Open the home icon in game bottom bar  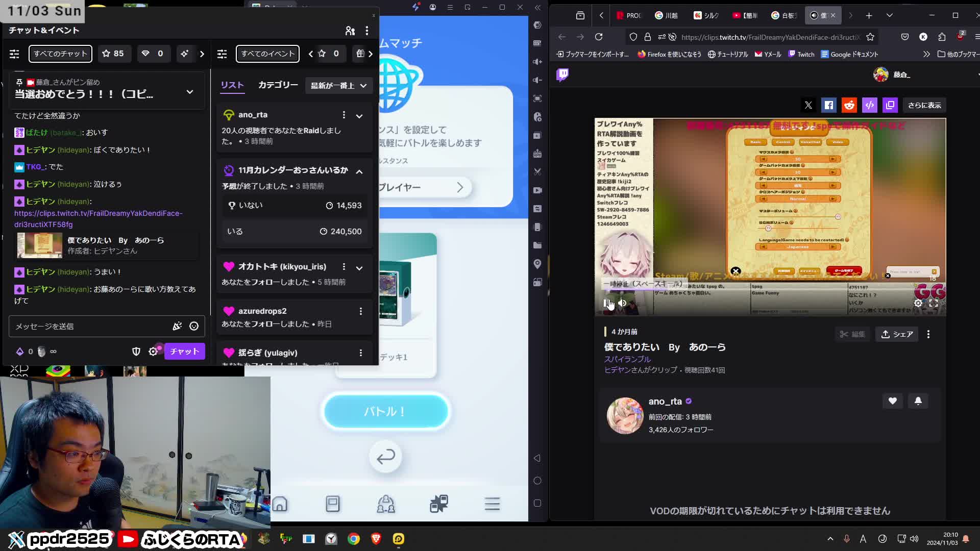(280, 504)
